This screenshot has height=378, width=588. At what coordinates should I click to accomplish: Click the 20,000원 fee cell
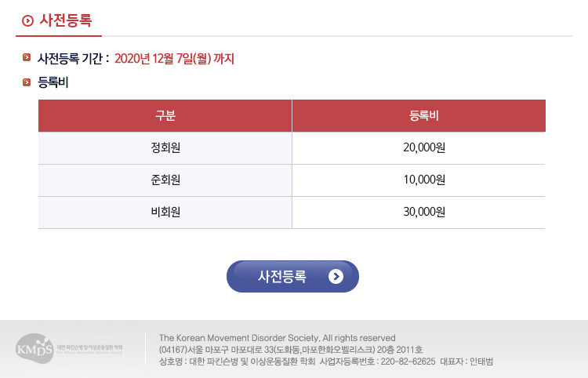419,147
